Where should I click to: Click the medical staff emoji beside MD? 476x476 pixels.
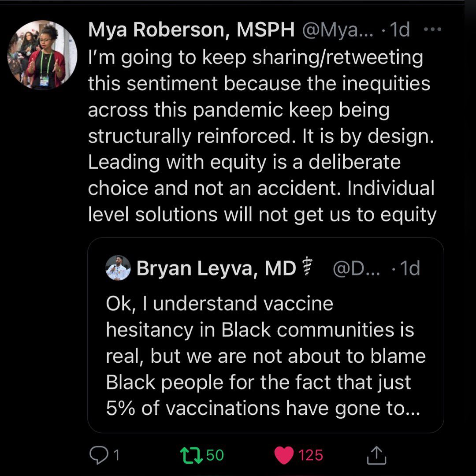pyautogui.click(x=305, y=268)
